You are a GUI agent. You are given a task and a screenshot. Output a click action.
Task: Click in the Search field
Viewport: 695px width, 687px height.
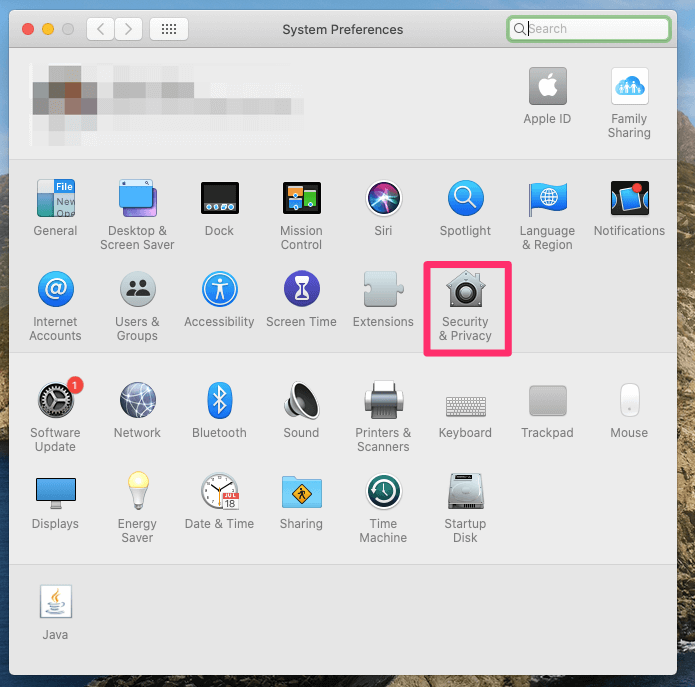pyautogui.click(x=589, y=29)
